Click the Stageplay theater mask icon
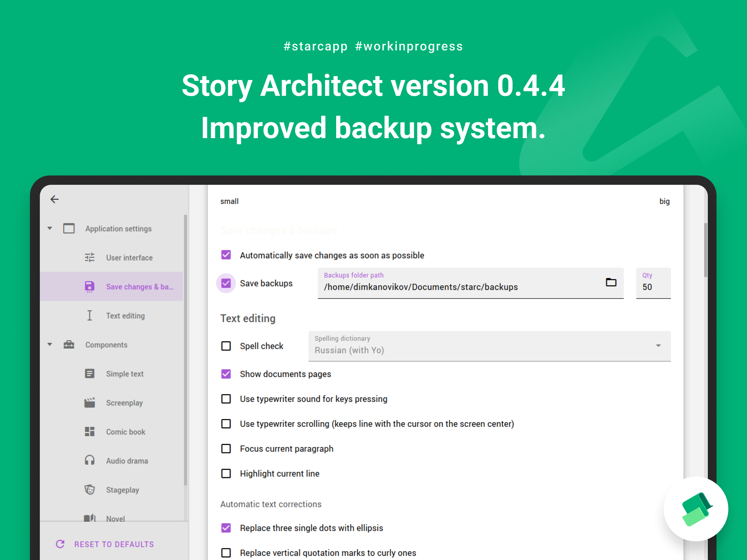 [x=90, y=490]
